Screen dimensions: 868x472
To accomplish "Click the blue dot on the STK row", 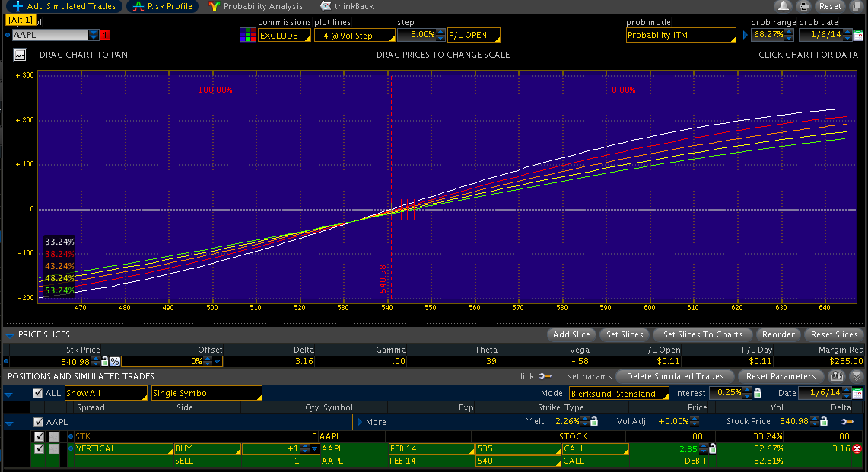I will pos(71,436).
